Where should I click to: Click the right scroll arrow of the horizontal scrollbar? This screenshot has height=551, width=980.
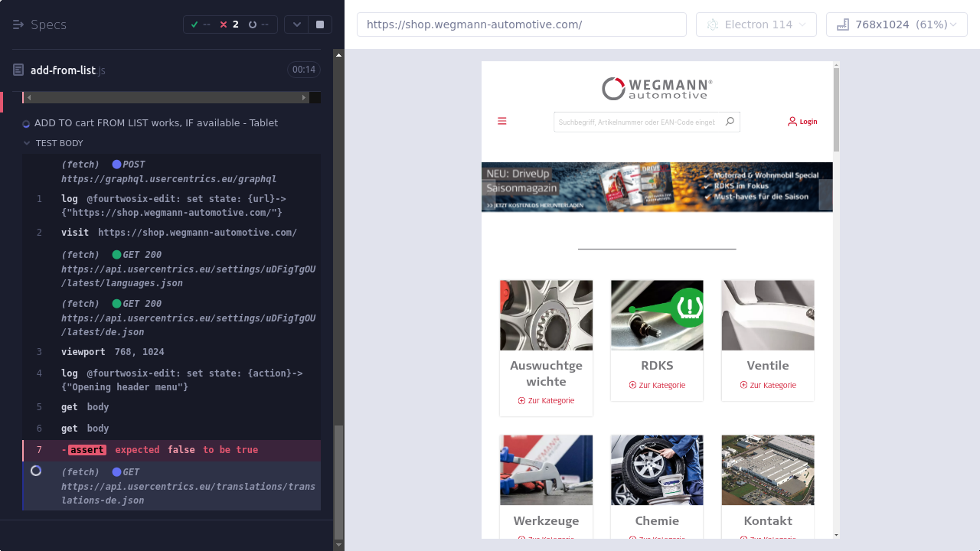coord(304,97)
